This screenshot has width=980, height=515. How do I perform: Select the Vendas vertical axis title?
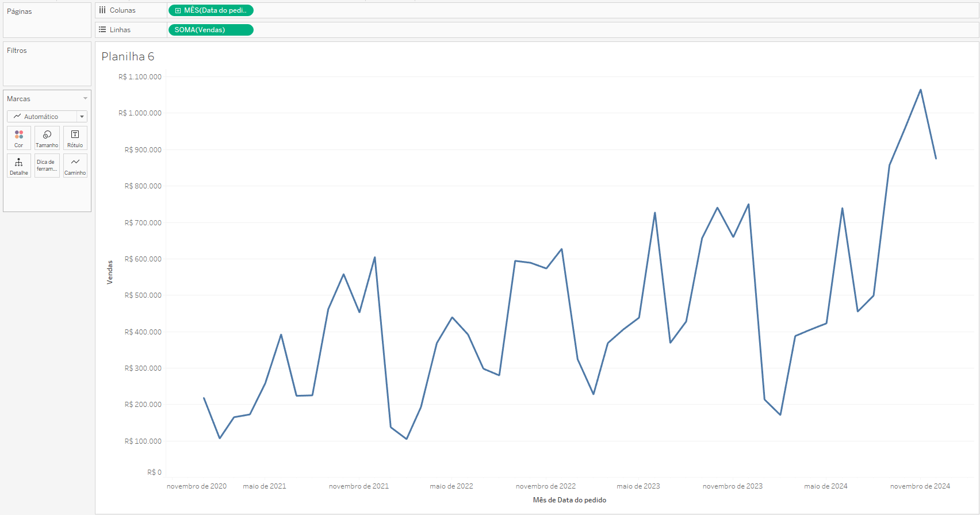[x=110, y=272]
